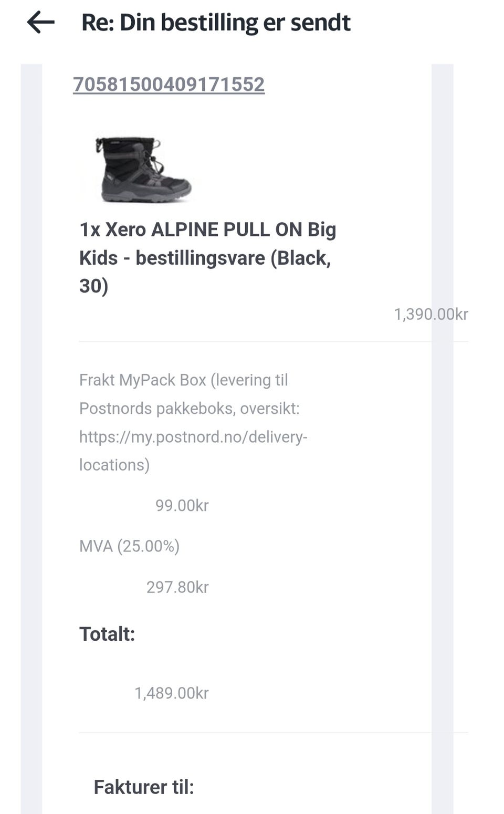The image size is (504, 814).
Task: Go back using the arrow icon
Action: pyautogui.click(x=41, y=23)
